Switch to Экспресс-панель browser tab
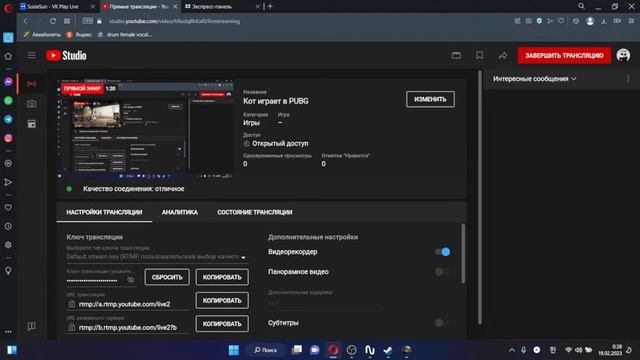Viewport: 640px width, 360px height. tap(222, 7)
